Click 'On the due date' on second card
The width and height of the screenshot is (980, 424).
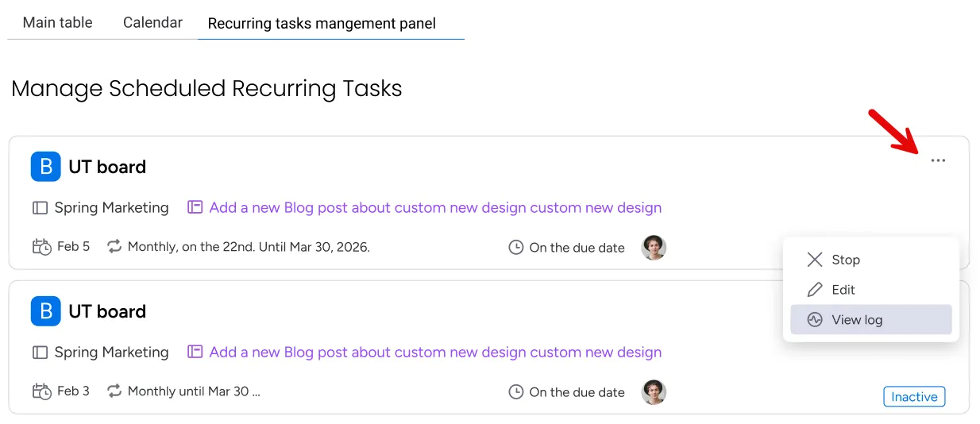[577, 392]
